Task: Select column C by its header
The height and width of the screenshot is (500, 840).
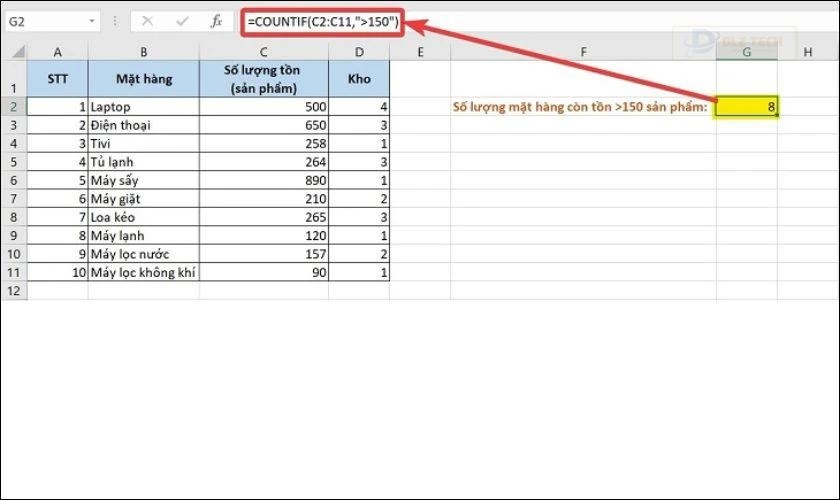Action: click(x=263, y=51)
